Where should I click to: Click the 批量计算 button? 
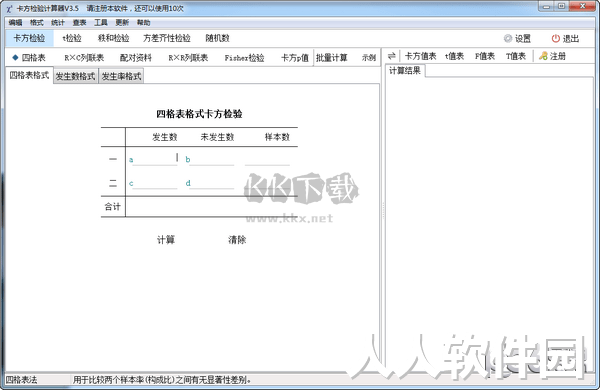(331, 58)
